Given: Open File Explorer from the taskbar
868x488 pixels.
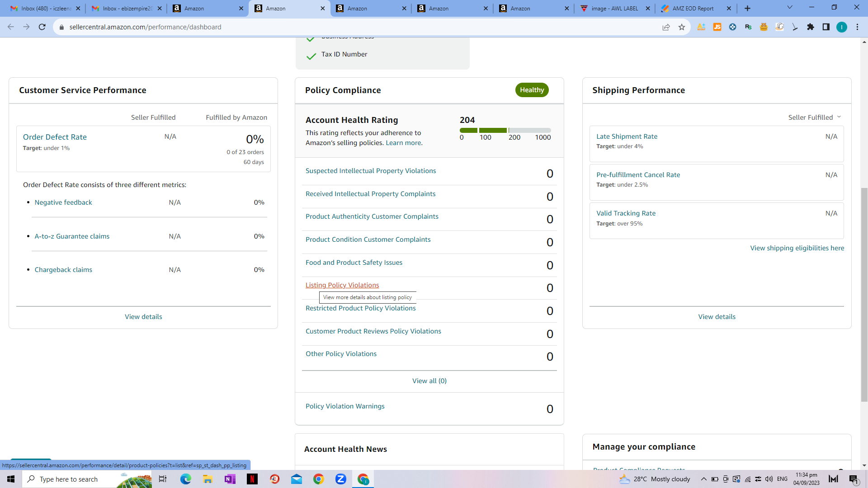Looking at the screenshot, I should 208,479.
